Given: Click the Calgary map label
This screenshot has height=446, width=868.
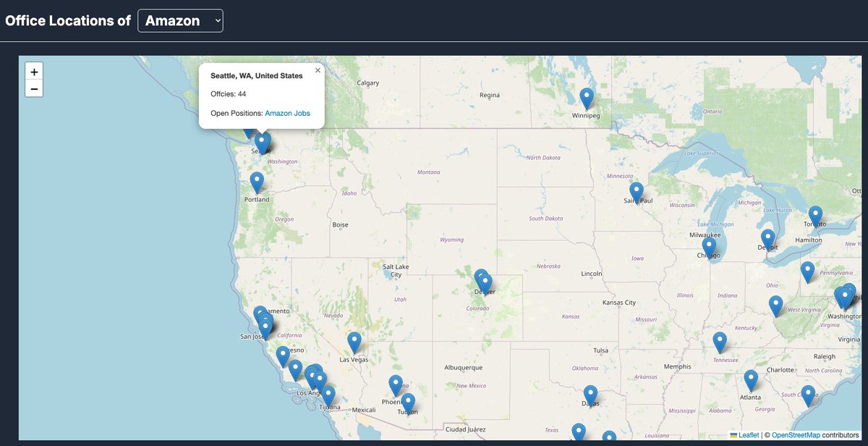Looking at the screenshot, I should 368,83.
